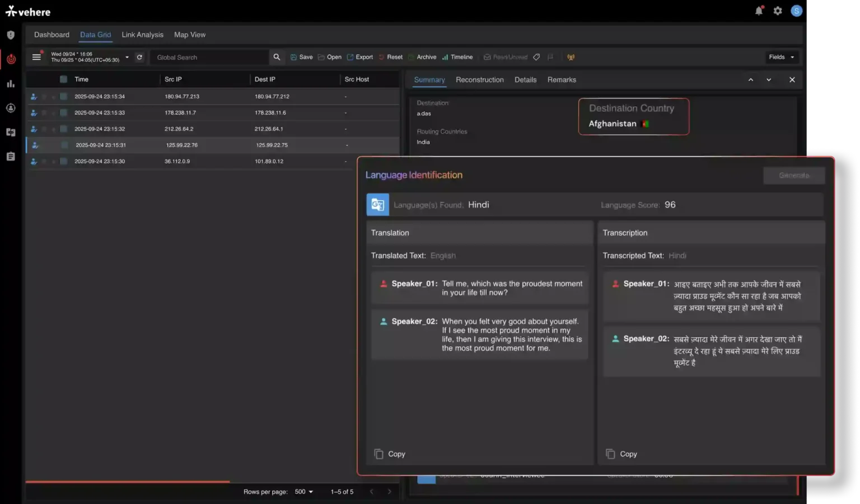Image resolution: width=860 pixels, height=504 pixels.
Task: Click the translate icon next to Language(s) Found
Action: tap(377, 205)
